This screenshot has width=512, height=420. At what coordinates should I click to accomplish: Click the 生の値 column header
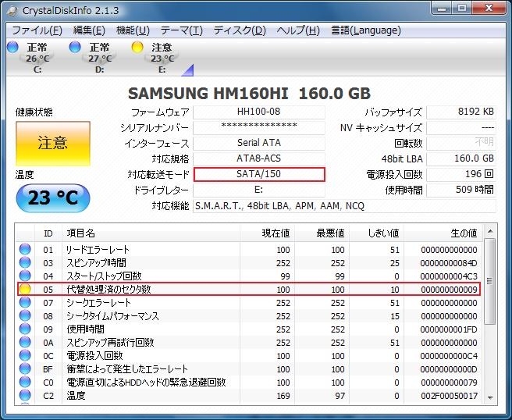click(443, 233)
